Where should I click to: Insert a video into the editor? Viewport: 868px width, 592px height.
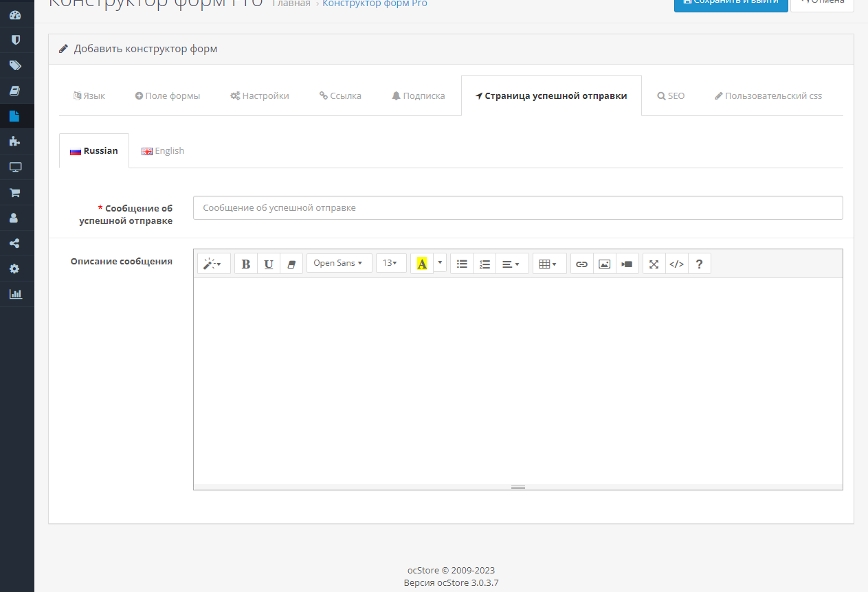[x=627, y=264]
